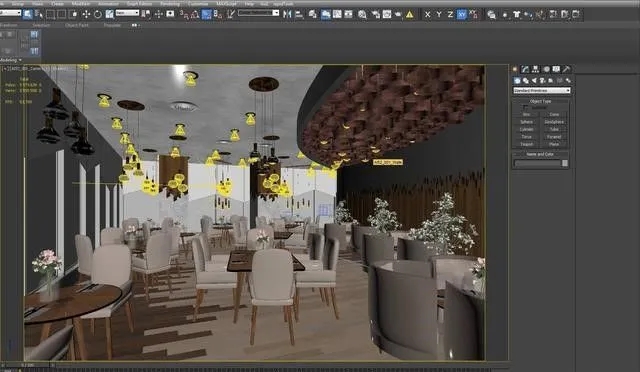
Task: Create a Cone primitive
Action: (554, 114)
